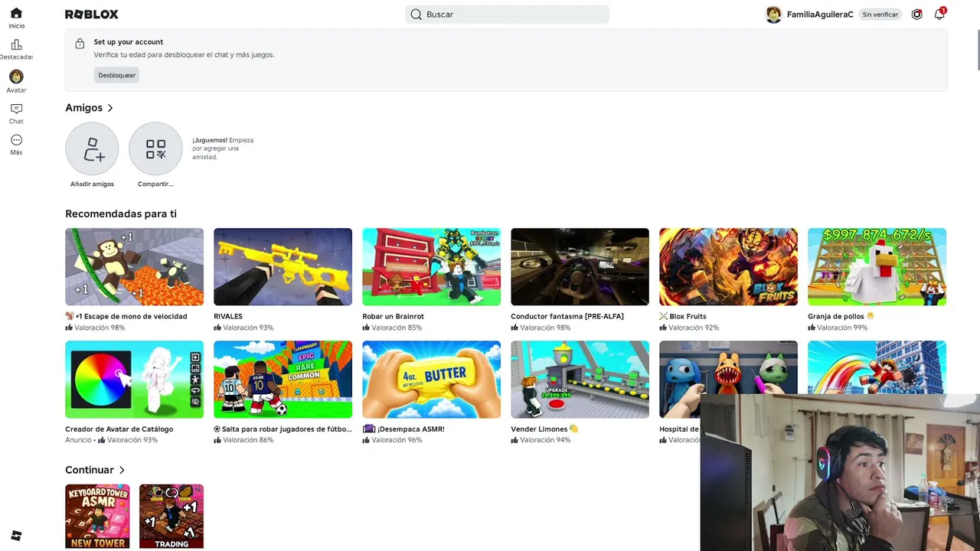Show the Más options in the sidebar

(x=16, y=145)
